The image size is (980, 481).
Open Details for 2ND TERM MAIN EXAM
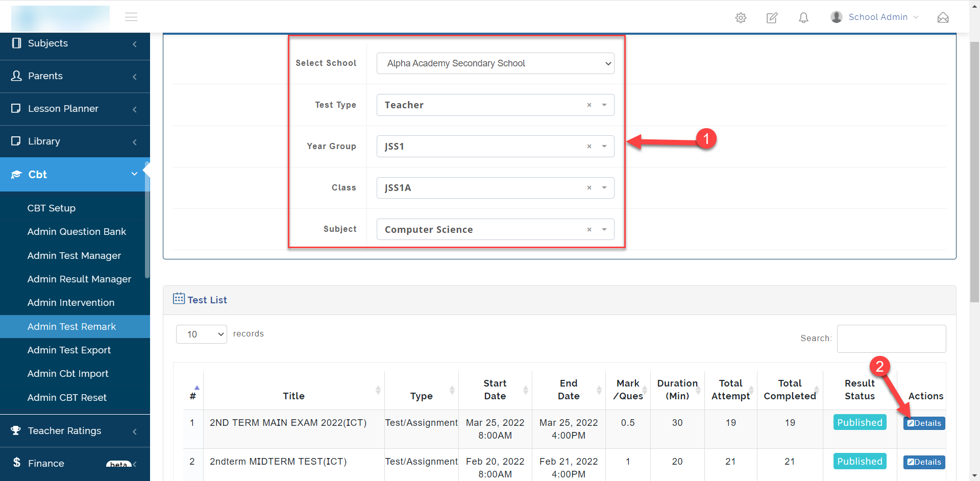(x=924, y=423)
